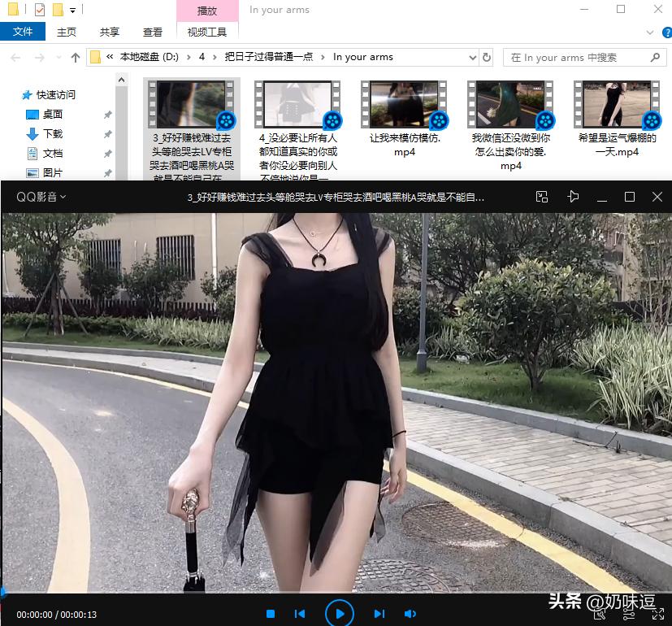Screen dimensions: 672x626
Task: Navigate back using the back arrow
Action: (15, 58)
